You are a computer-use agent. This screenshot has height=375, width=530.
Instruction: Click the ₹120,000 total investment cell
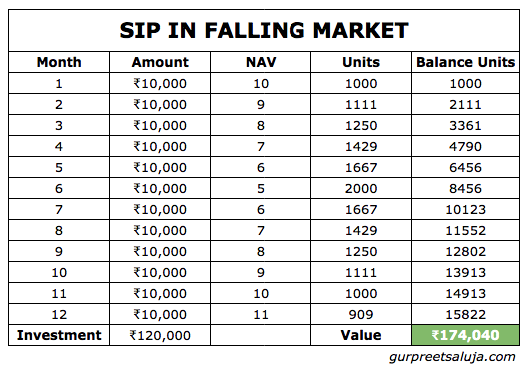(160, 335)
